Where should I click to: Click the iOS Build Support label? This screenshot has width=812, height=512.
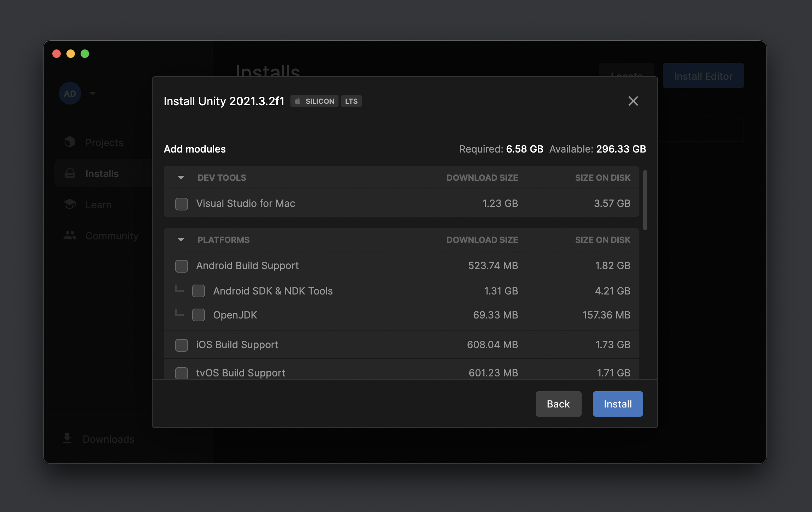point(237,345)
